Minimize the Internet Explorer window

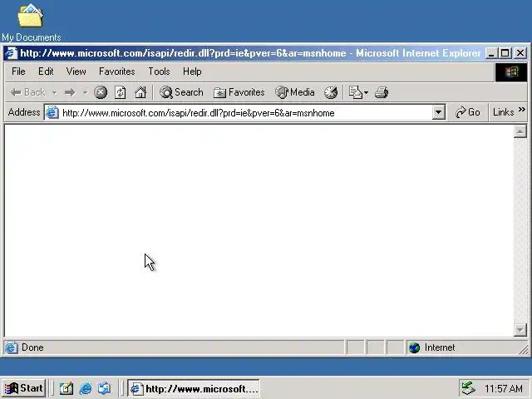(x=490, y=53)
